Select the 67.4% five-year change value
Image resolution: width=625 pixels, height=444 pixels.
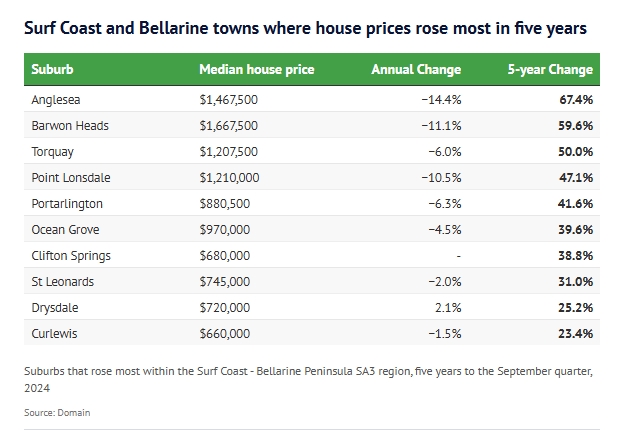[575, 100]
